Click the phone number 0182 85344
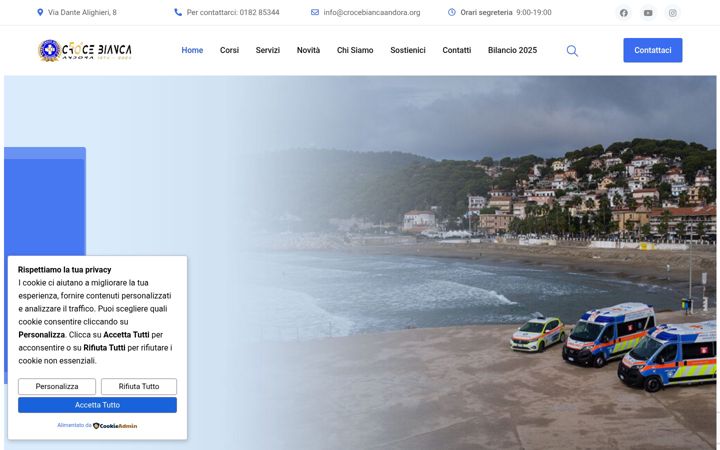Image resolution: width=720 pixels, height=450 pixels. click(259, 12)
